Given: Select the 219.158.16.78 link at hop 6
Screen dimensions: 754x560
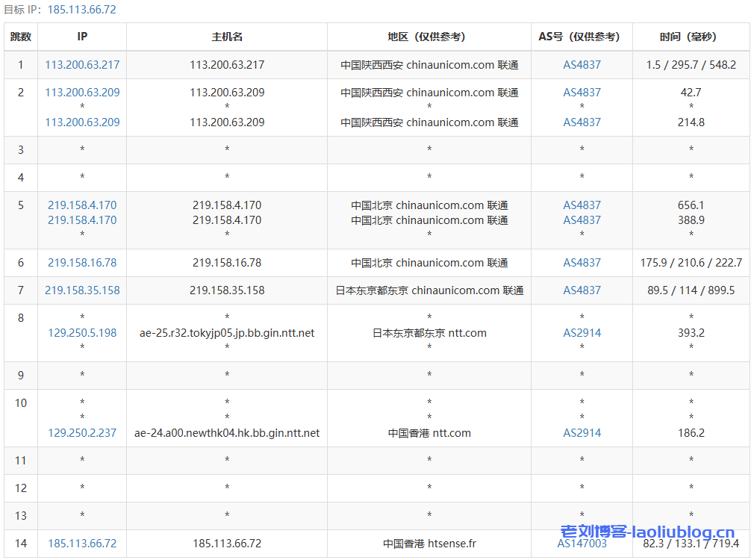Looking at the screenshot, I should pos(82,263).
